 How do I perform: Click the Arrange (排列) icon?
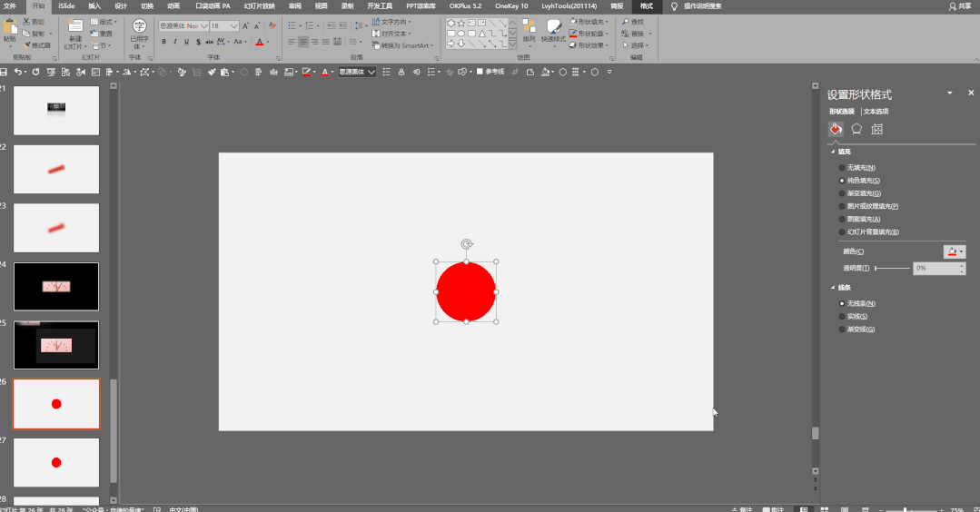[530, 27]
